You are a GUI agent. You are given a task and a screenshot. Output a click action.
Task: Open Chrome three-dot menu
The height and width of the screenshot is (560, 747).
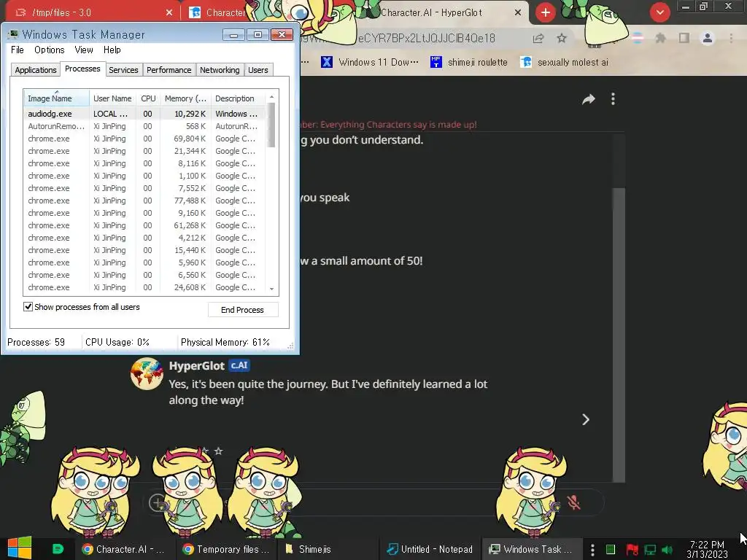(x=731, y=38)
